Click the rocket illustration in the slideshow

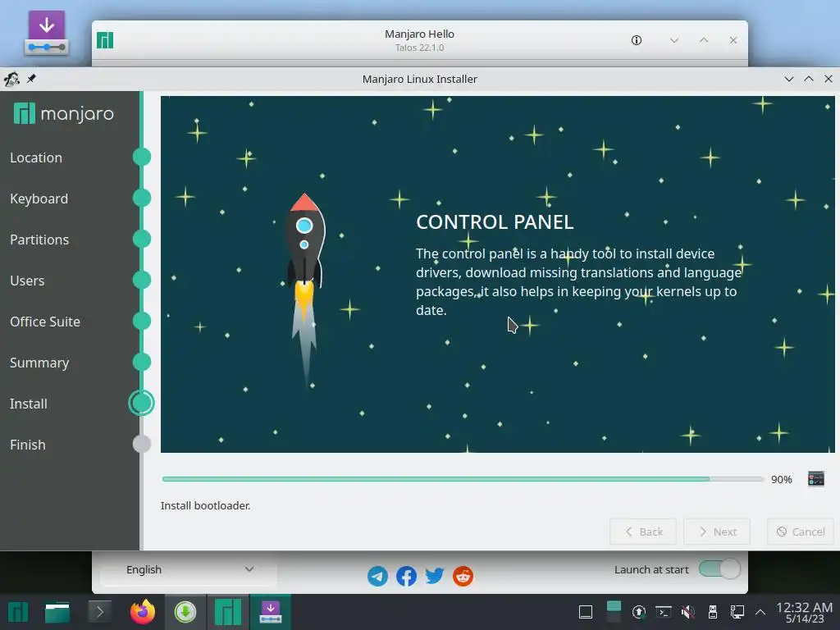pos(304,290)
